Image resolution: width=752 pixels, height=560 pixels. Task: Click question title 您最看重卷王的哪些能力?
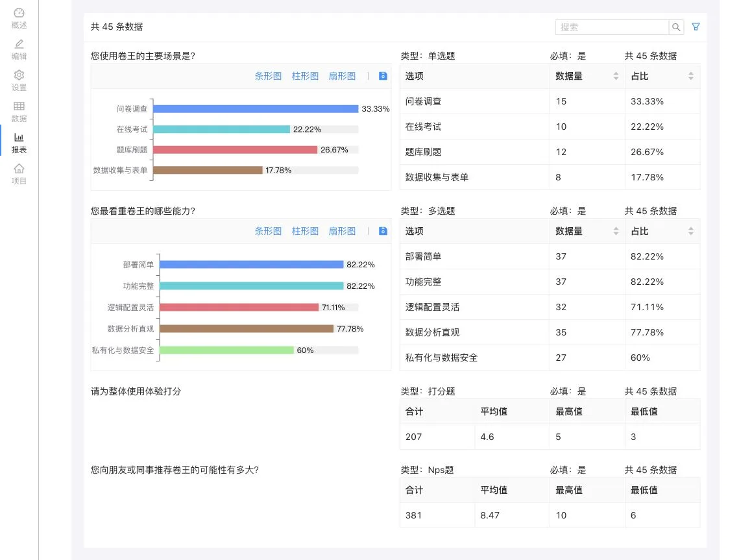pyautogui.click(x=143, y=211)
